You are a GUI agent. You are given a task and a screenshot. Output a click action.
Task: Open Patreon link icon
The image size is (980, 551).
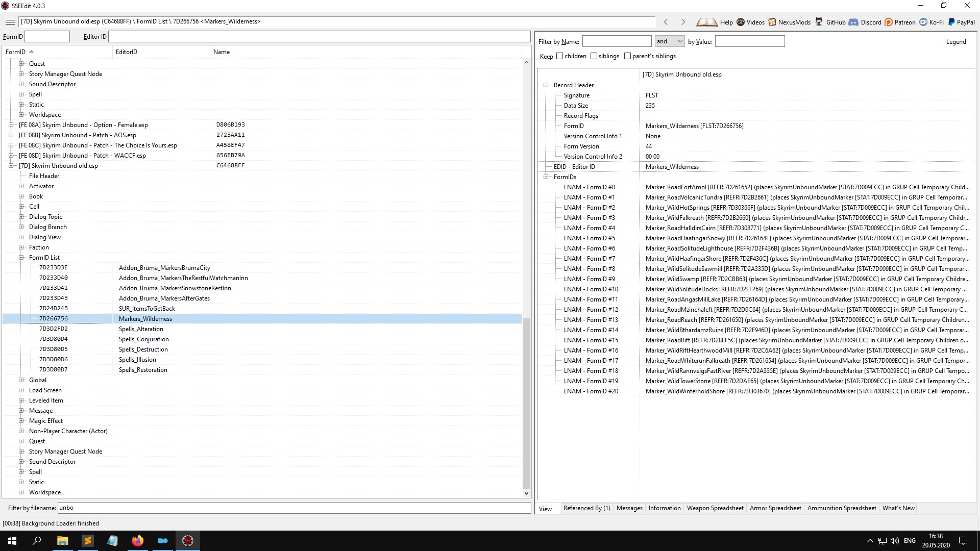[889, 22]
